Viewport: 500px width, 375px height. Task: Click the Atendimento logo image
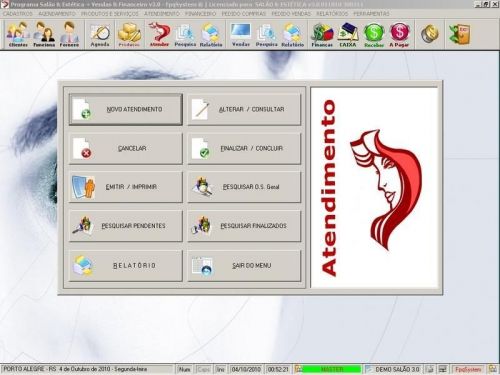coord(374,188)
